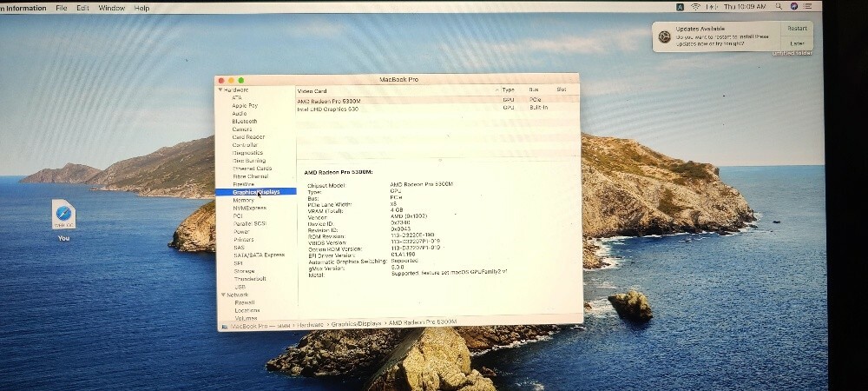Click Hardware in the bottom path bar
This screenshot has width=868, height=391.
[310, 325]
